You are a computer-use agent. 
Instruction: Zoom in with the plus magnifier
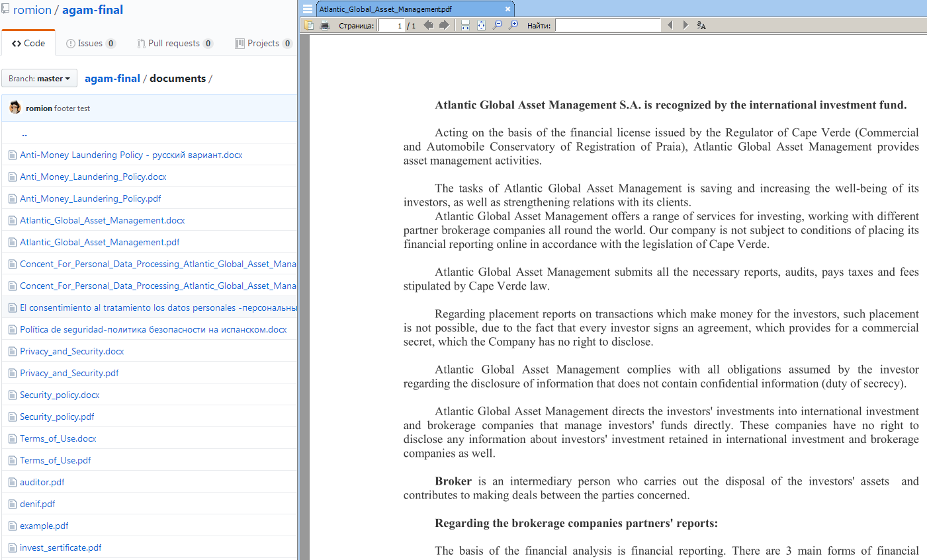pos(513,25)
